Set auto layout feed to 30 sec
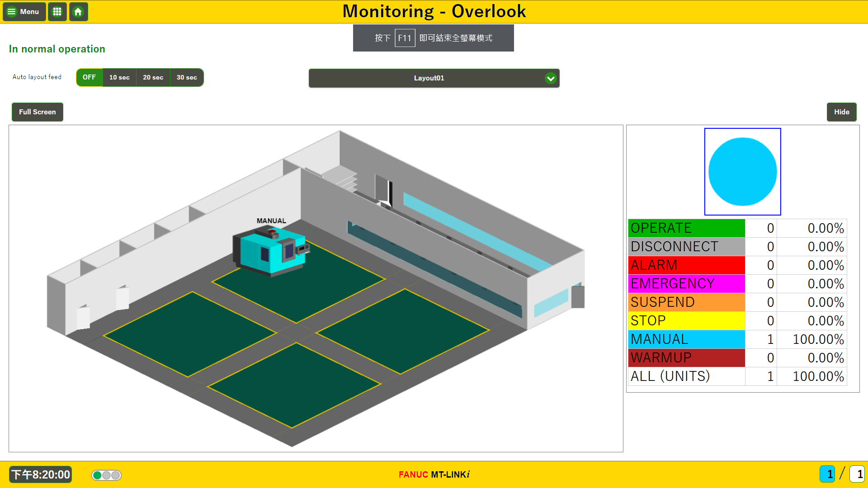The image size is (868, 488). point(187,77)
